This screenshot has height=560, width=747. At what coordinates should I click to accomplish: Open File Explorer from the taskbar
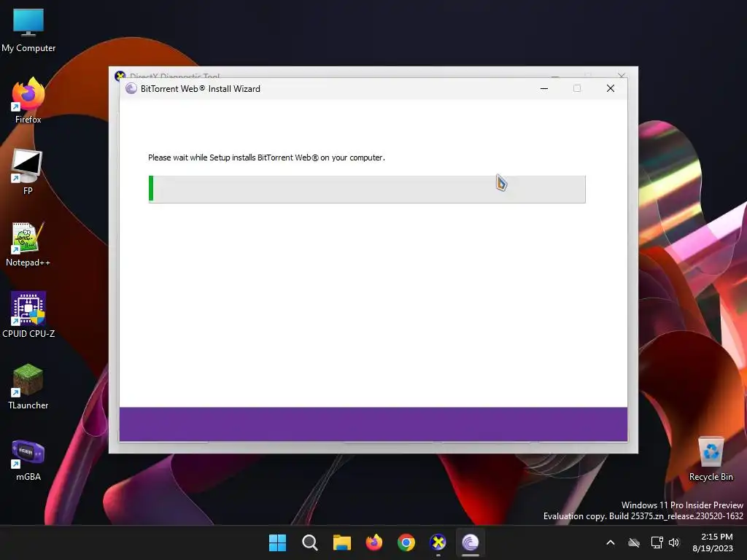(341, 542)
